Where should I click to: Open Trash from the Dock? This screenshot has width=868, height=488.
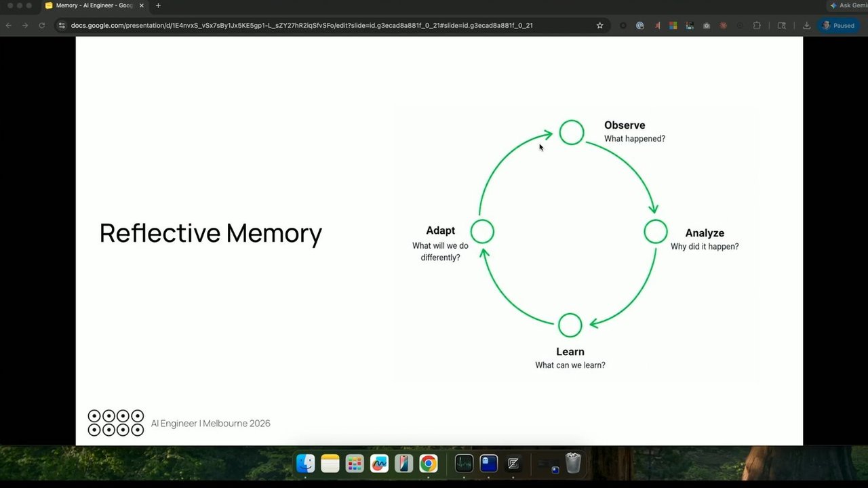573,463
